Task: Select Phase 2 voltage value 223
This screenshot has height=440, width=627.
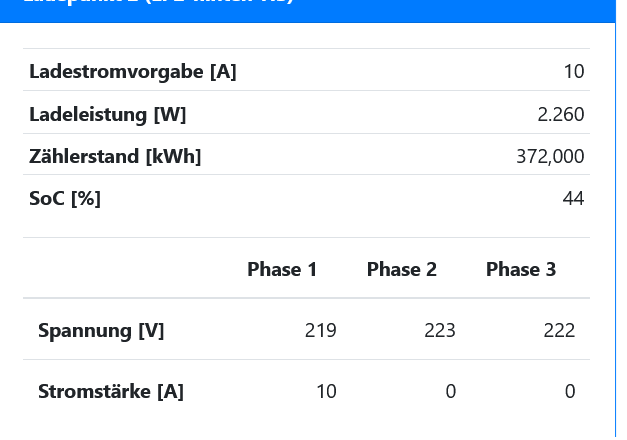Action: (x=439, y=330)
